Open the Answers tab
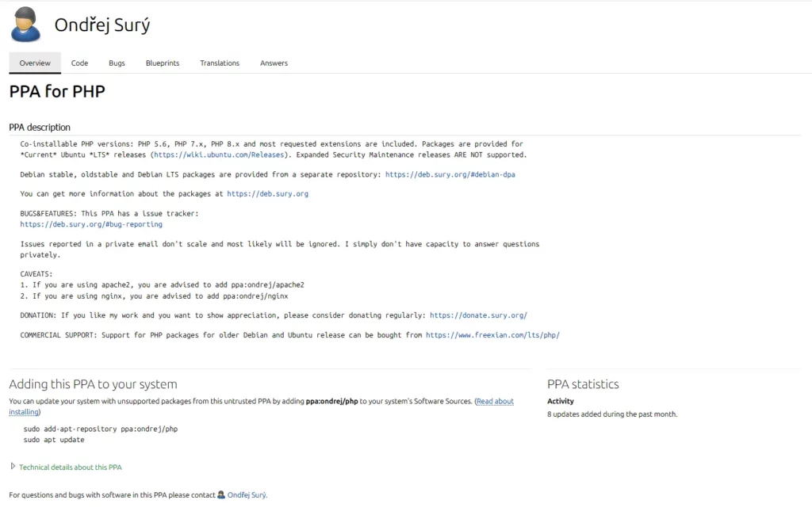The image size is (812, 519). (x=274, y=63)
